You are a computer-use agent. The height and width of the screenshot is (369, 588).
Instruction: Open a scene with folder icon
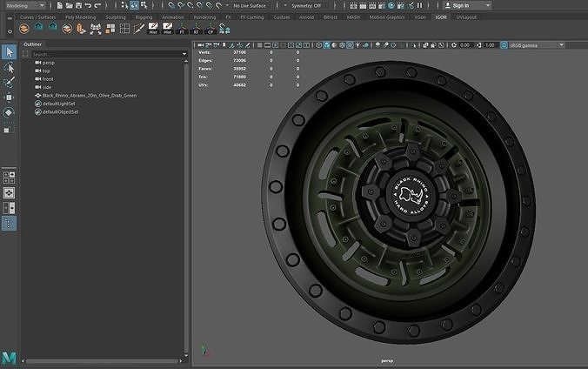click(x=70, y=5)
